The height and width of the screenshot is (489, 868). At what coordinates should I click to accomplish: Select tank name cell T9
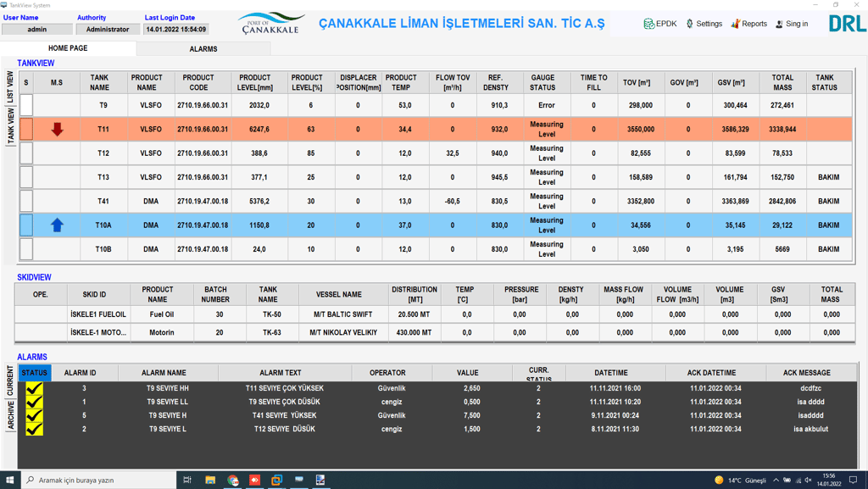point(103,105)
